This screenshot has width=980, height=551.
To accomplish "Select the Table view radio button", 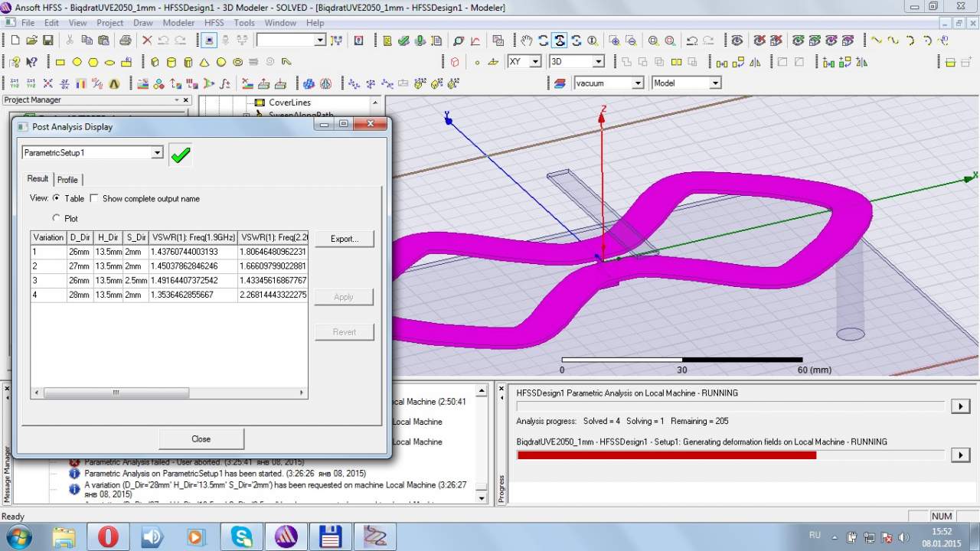I will [x=57, y=198].
